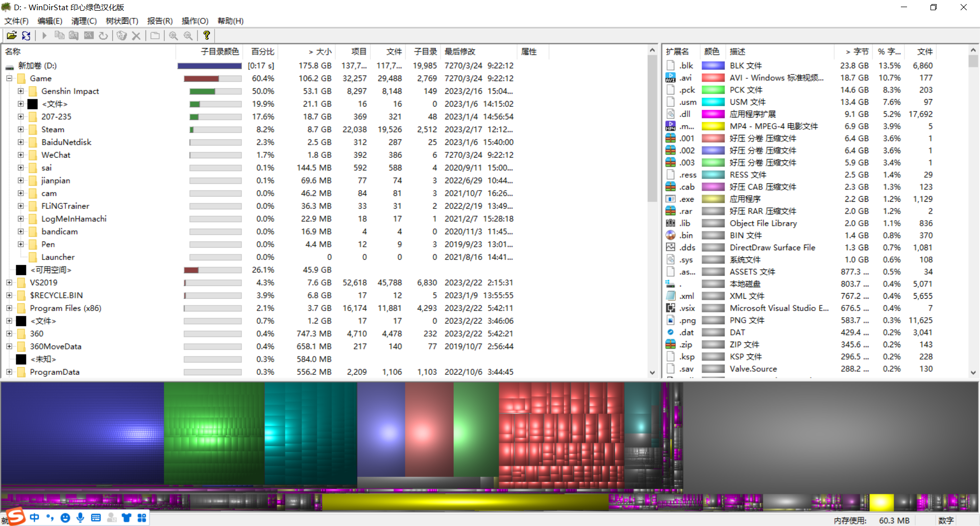Sort by the 扩展名 column header
The height and width of the screenshot is (526, 980).
(681, 52)
